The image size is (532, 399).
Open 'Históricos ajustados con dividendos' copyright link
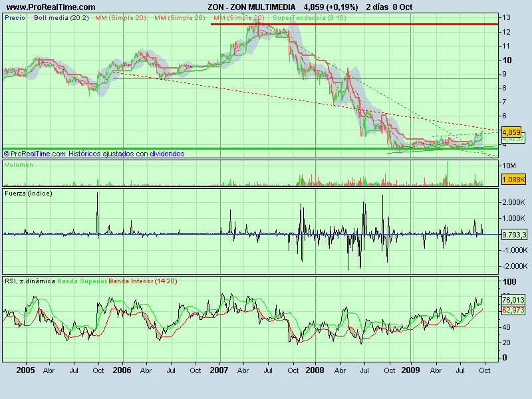click(126, 154)
